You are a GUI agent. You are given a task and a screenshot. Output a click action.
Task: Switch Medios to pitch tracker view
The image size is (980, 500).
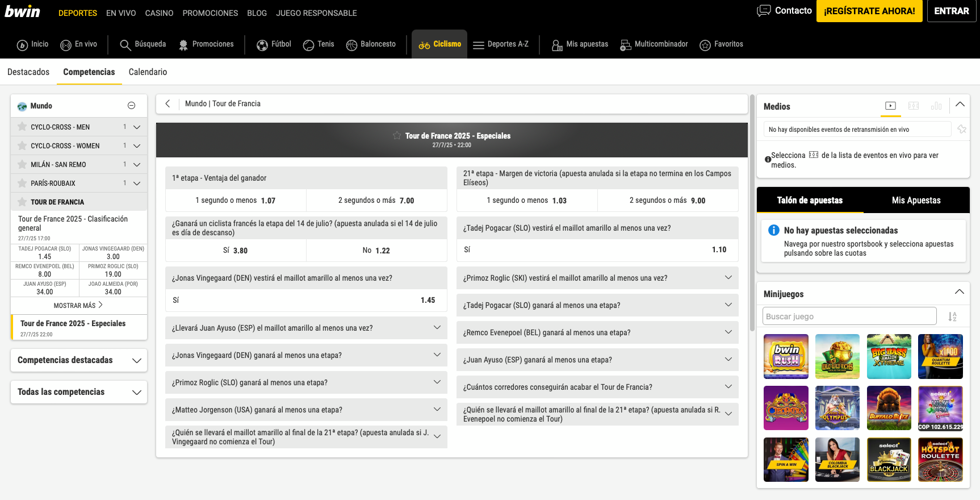click(x=913, y=106)
